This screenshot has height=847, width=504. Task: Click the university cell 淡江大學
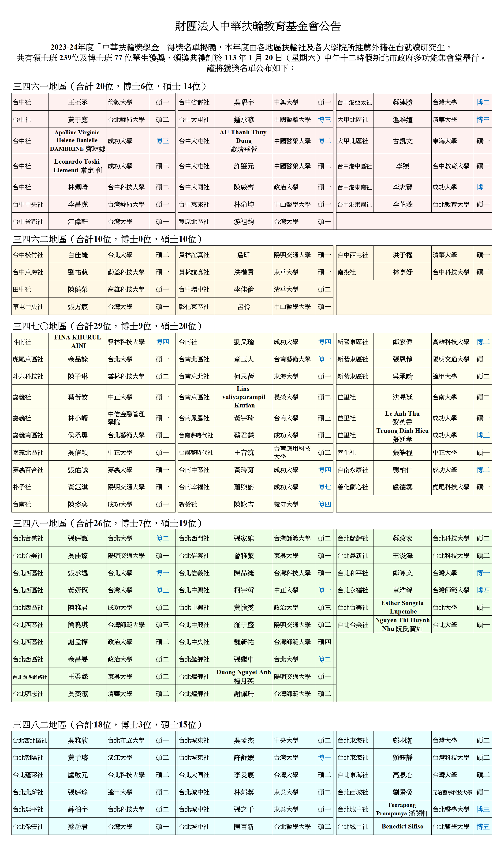point(128,758)
